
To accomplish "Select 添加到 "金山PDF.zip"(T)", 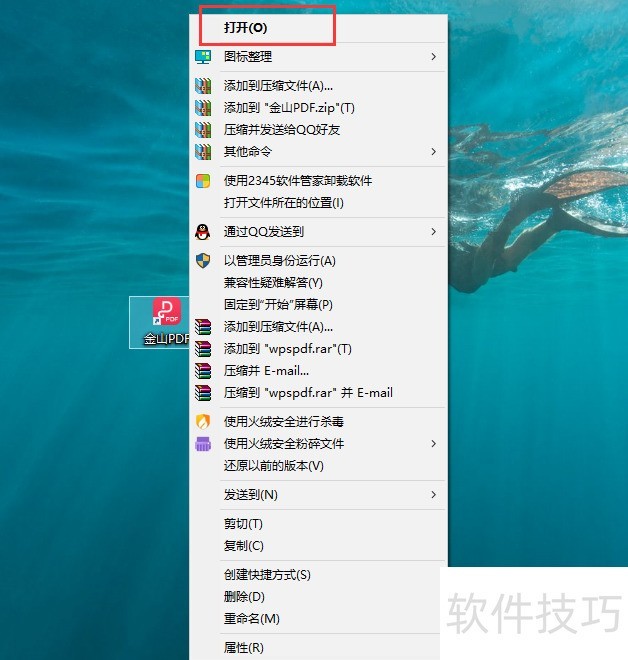I will tap(289, 108).
